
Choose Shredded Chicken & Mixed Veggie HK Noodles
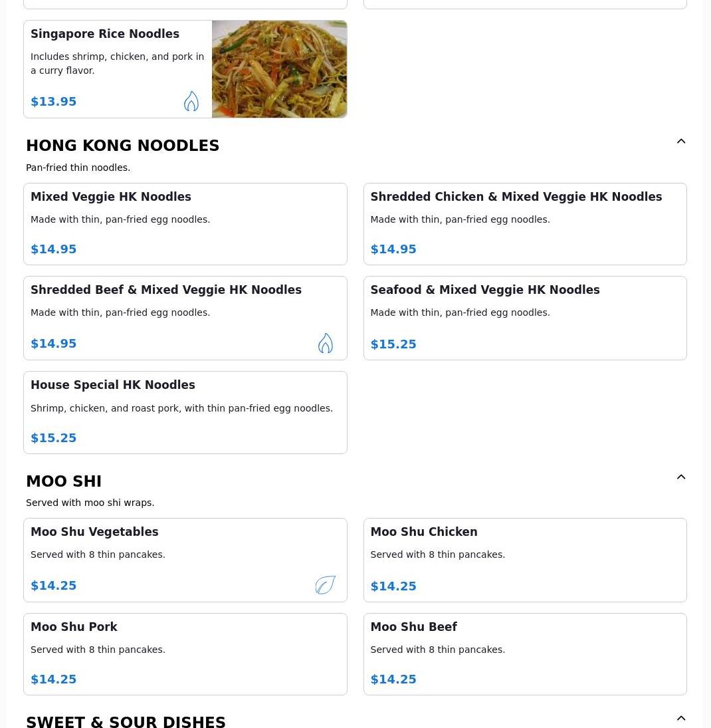coord(524,224)
